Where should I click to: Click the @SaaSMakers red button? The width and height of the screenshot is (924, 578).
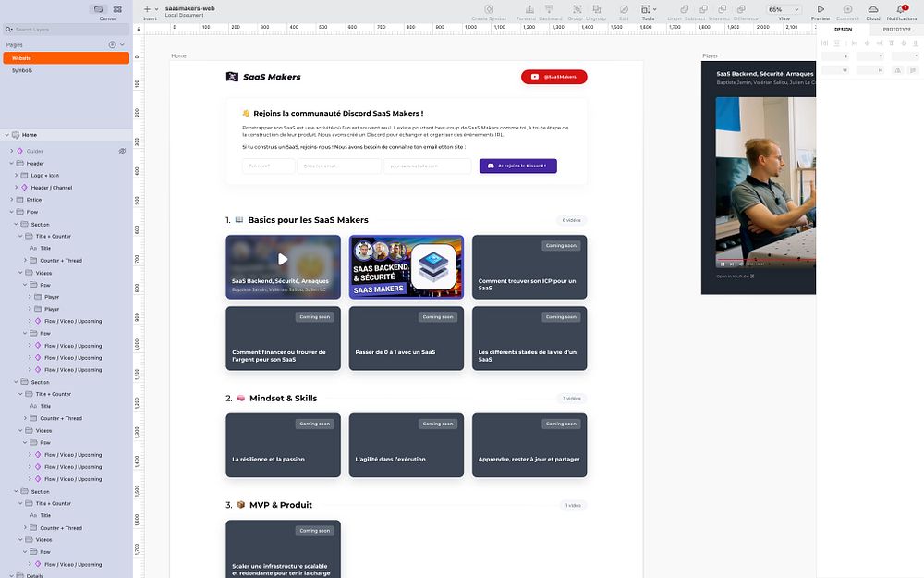(553, 77)
